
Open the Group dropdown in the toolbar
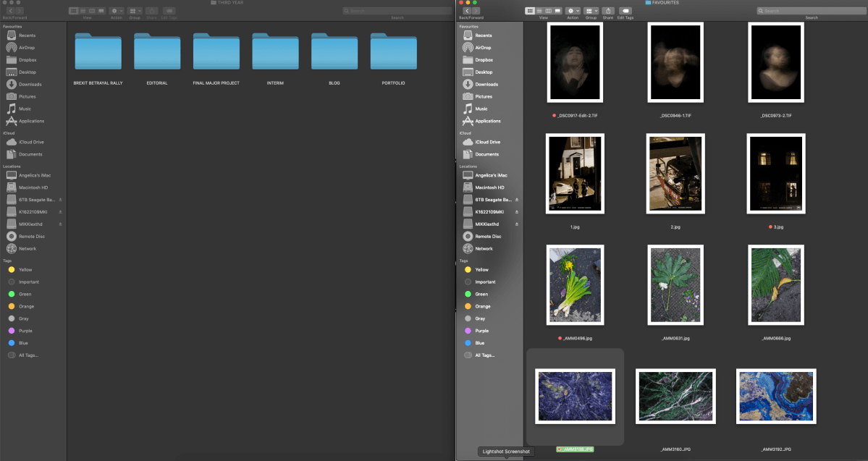tap(590, 11)
